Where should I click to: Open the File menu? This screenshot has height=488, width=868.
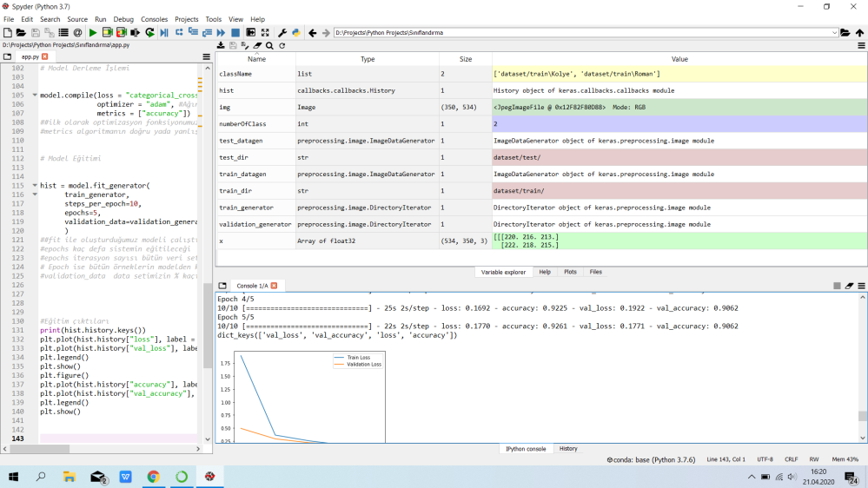click(x=9, y=19)
